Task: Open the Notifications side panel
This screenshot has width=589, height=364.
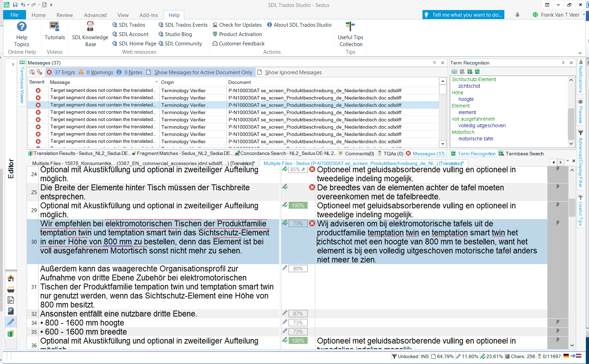Action: pyautogui.click(x=581, y=77)
